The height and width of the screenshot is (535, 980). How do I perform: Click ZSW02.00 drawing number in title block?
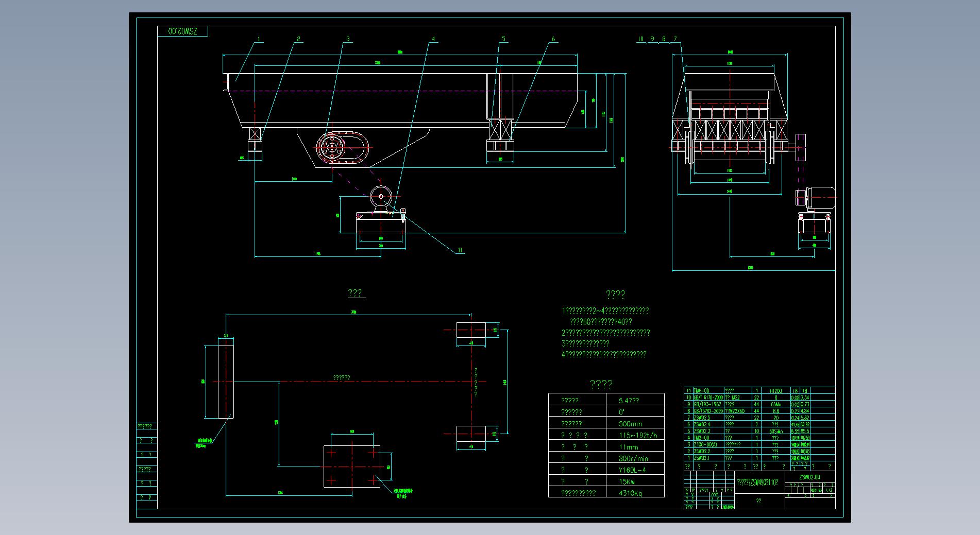[x=809, y=477]
